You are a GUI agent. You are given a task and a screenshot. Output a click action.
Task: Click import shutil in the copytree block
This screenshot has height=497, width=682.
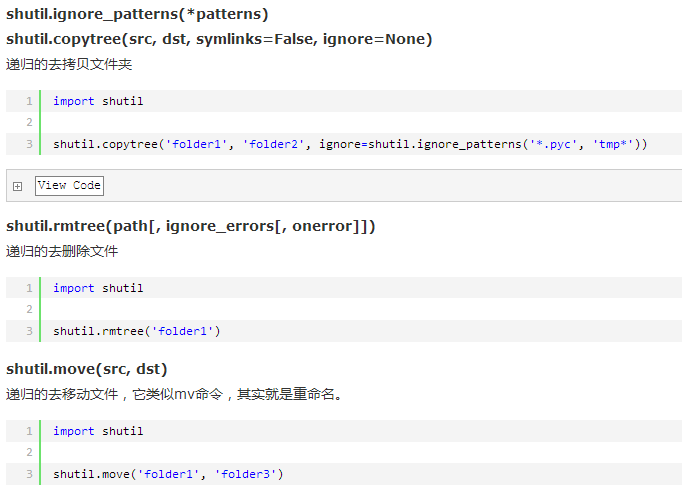coord(98,101)
